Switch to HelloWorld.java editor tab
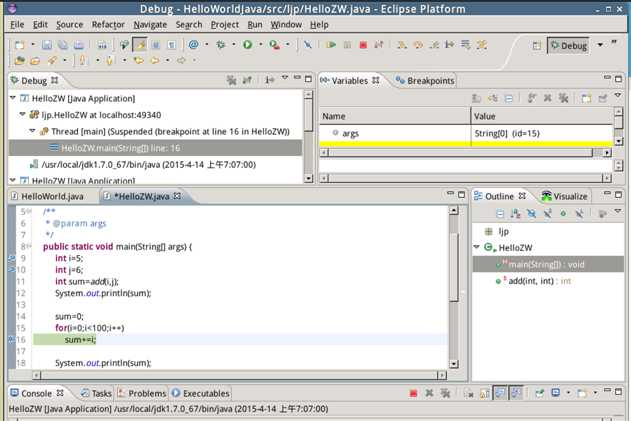 click(x=47, y=196)
